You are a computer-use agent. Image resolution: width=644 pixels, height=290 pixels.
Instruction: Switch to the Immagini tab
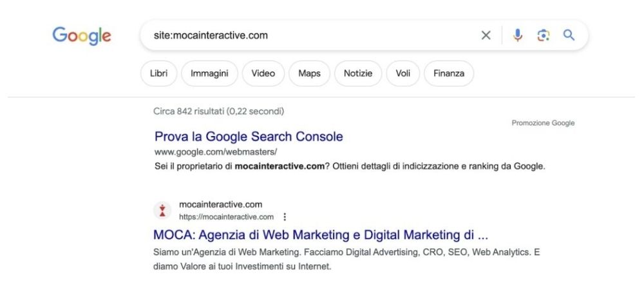coord(209,73)
